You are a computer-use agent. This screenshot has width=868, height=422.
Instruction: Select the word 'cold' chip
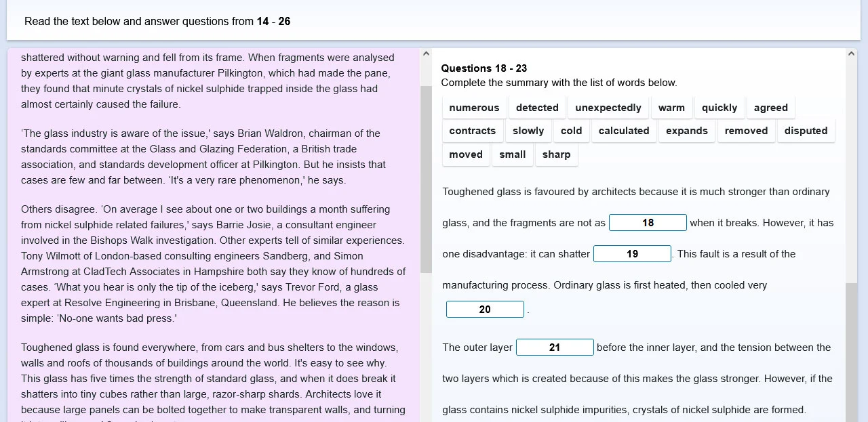pos(572,131)
